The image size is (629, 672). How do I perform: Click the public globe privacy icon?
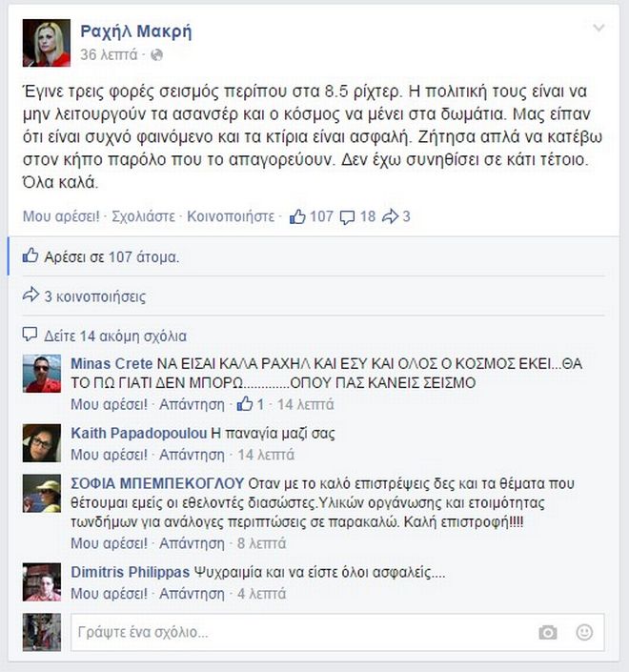157,55
